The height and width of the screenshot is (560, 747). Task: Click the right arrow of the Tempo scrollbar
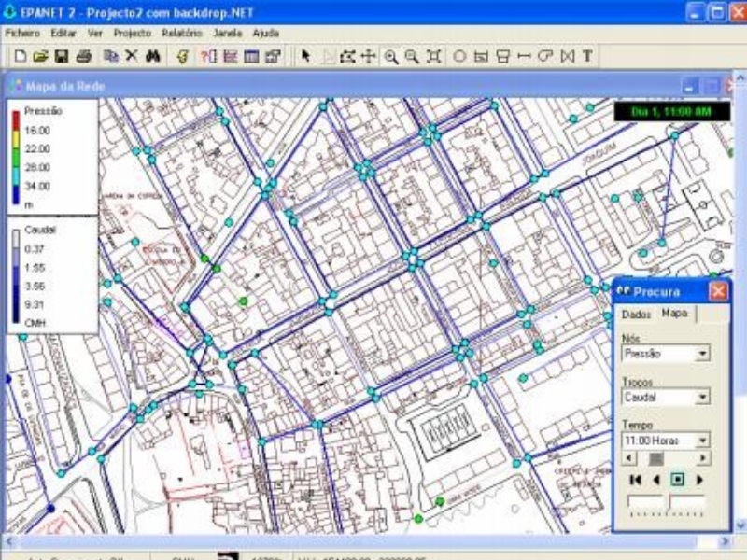point(702,457)
